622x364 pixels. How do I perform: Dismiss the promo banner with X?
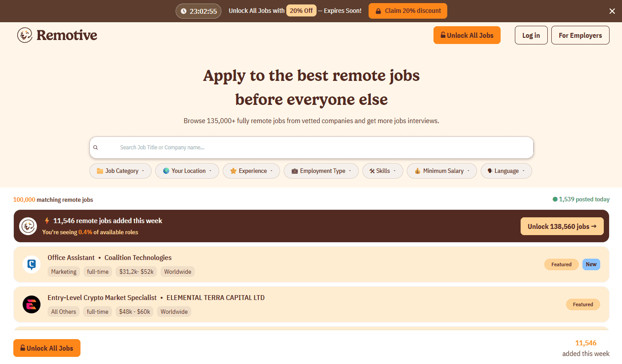pos(612,11)
